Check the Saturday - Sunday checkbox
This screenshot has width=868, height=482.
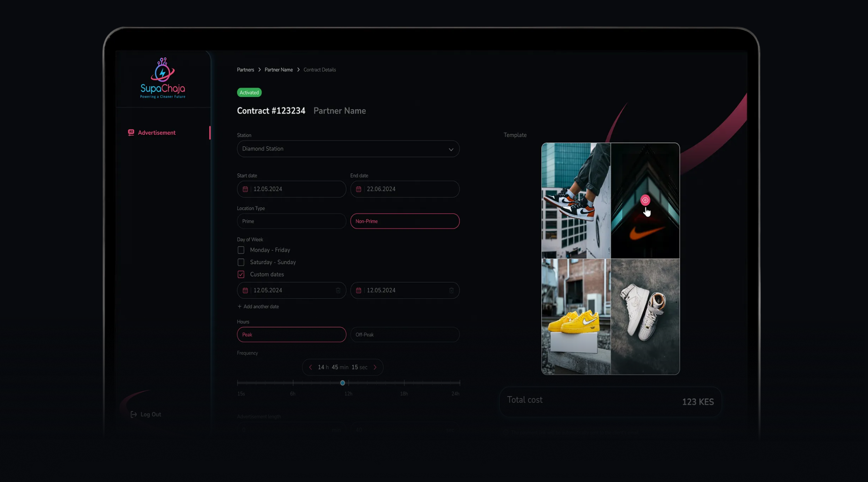pyautogui.click(x=241, y=262)
